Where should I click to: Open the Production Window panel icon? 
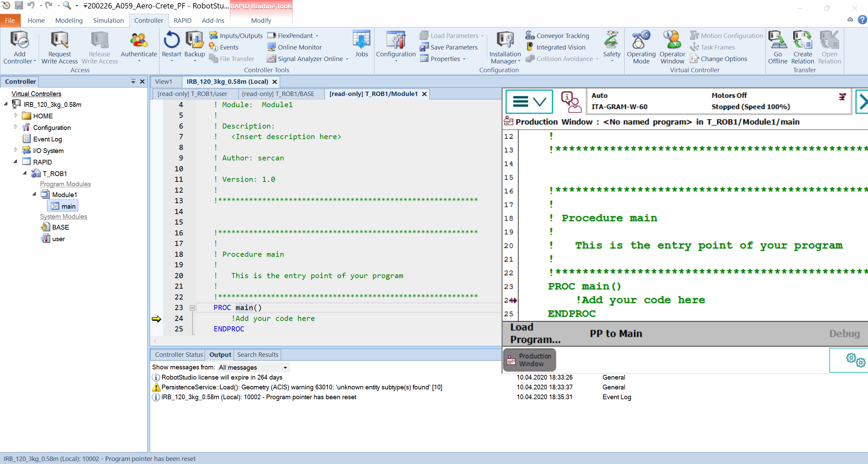pos(529,360)
